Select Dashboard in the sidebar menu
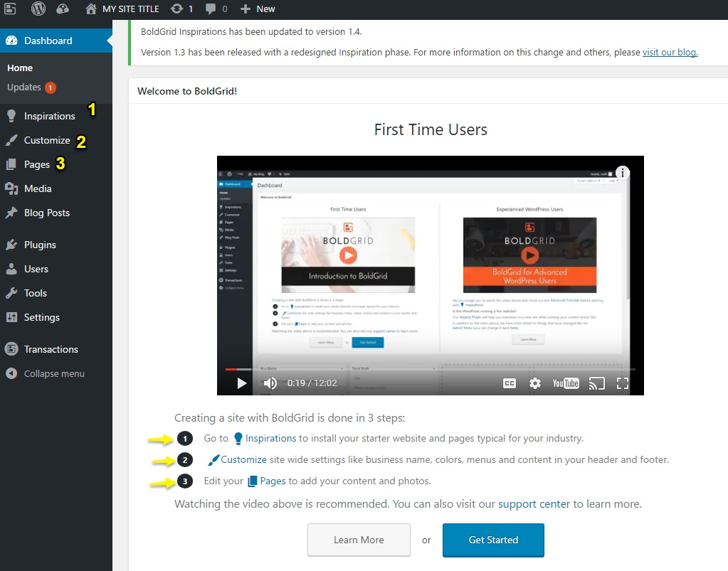 coord(56,41)
